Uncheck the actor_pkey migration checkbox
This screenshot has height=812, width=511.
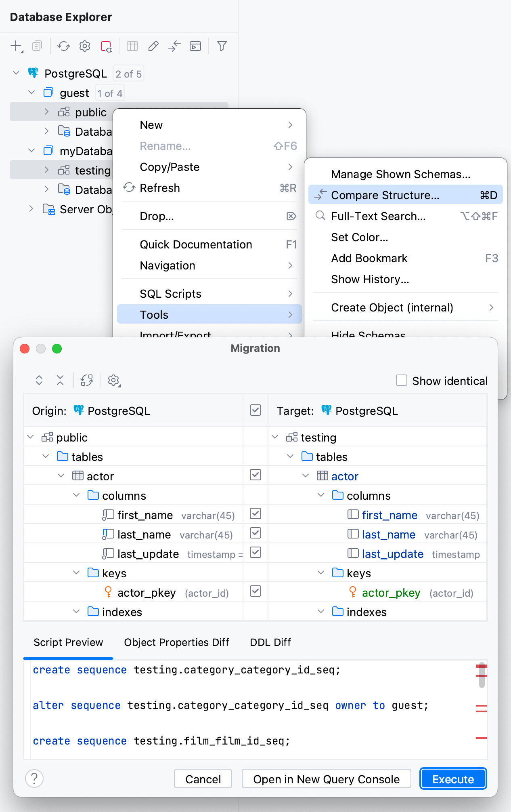click(256, 591)
